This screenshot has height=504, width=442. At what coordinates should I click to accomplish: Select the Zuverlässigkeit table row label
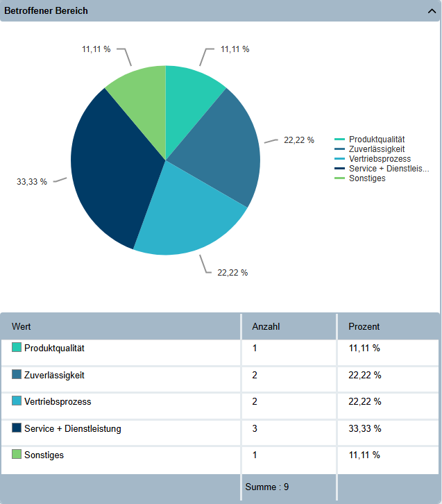click(x=54, y=375)
